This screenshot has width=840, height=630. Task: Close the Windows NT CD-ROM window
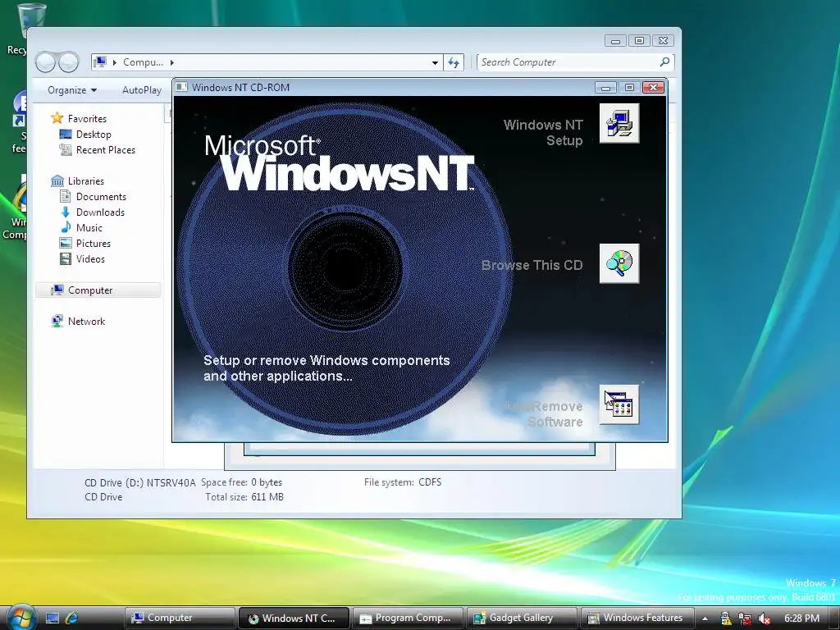(653, 87)
